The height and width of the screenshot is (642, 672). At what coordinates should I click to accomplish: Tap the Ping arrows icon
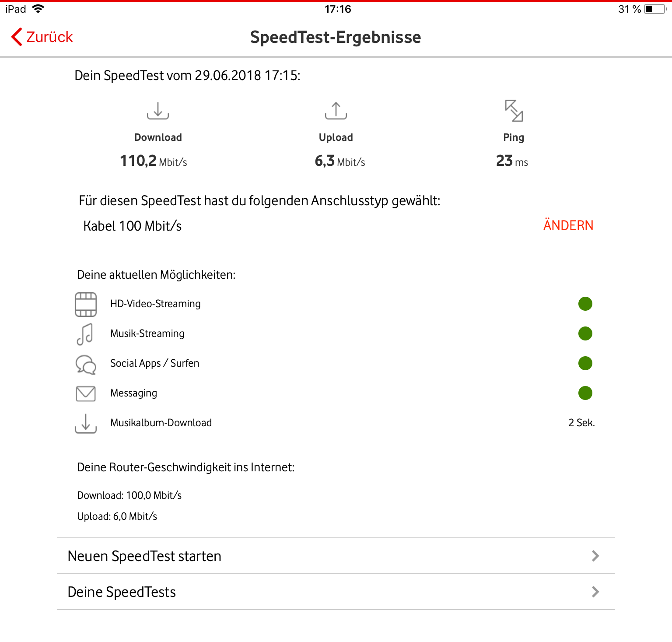tap(514, 110)
